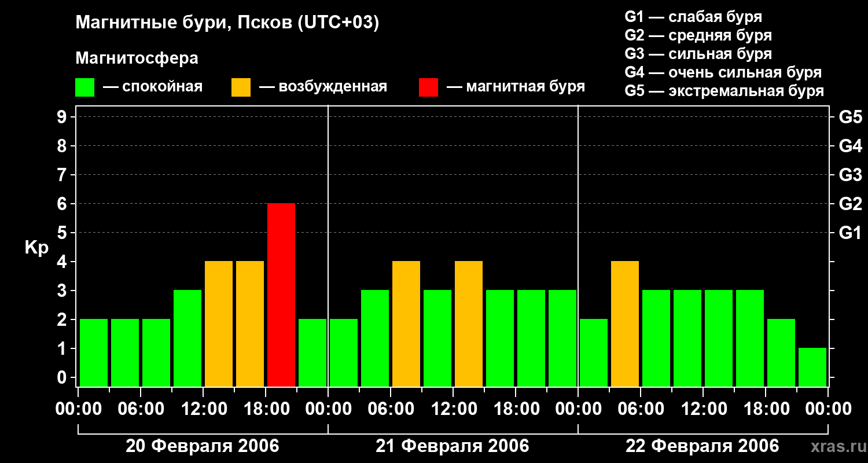Click the 00:00–03:00 bar on 21 February
This screenshot has height=463, width=868.
pos(344,352)
